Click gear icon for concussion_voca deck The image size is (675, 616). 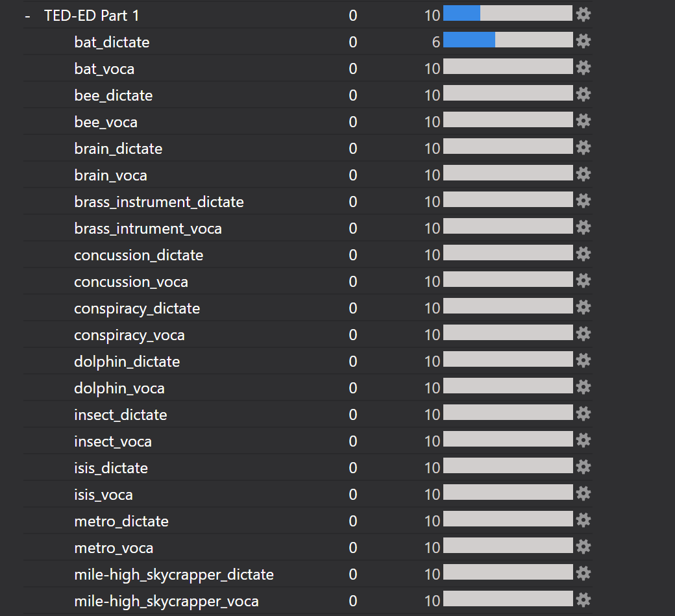[583, 281]
